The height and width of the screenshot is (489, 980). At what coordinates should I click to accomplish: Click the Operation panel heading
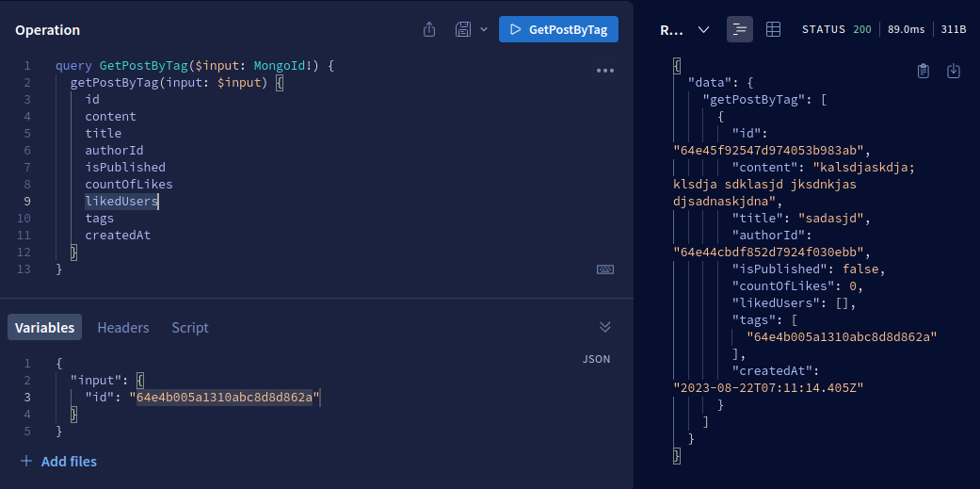(x=47, y=30)
